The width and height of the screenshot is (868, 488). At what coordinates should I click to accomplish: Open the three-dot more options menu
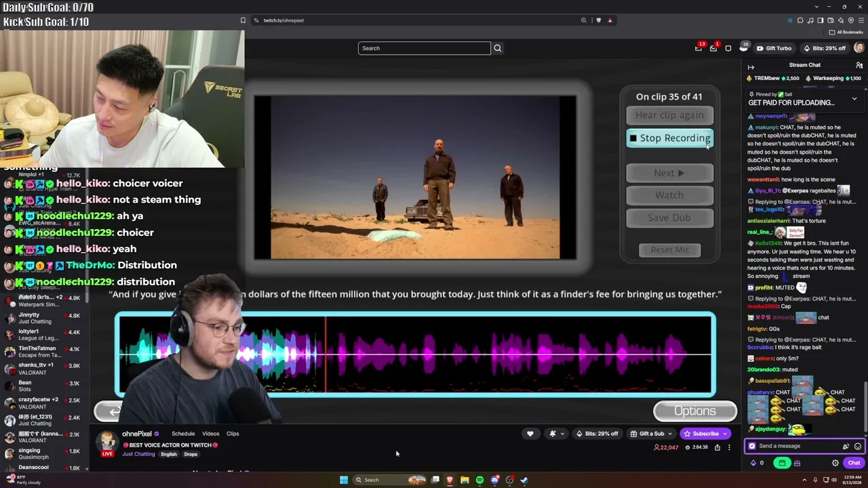[730, 447]
